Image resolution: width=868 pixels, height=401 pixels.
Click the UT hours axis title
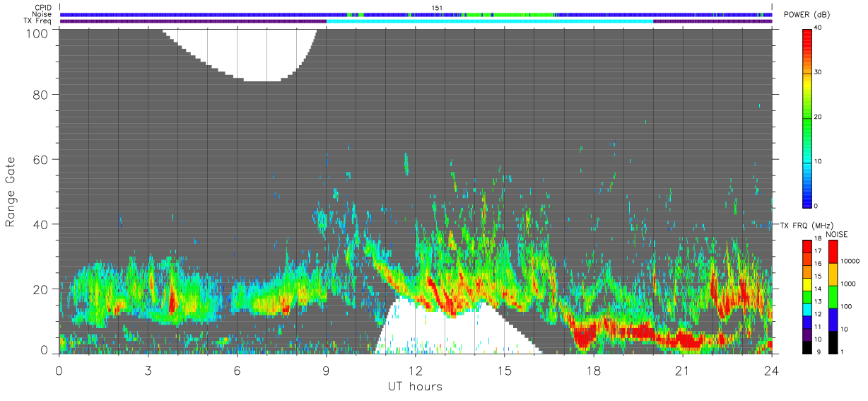[415, 386]
